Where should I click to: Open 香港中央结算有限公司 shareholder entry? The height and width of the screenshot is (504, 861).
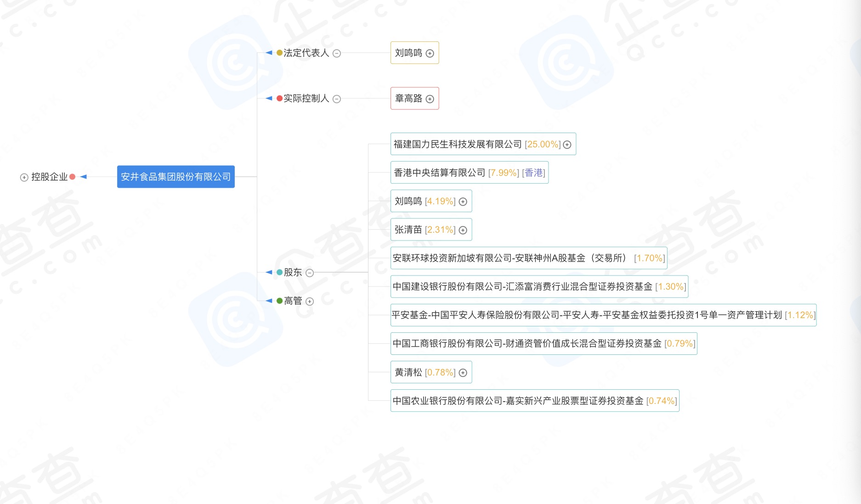point(470,173)
